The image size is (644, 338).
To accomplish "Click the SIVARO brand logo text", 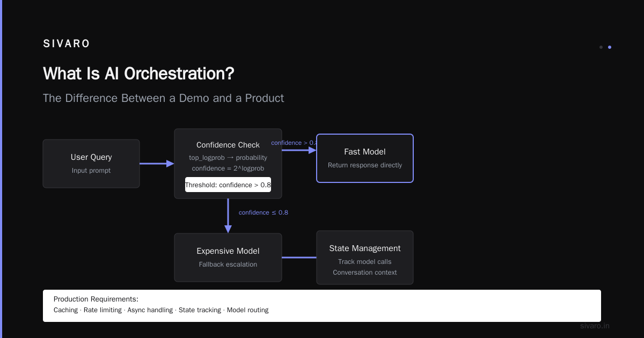I will (x=67, y=44).
